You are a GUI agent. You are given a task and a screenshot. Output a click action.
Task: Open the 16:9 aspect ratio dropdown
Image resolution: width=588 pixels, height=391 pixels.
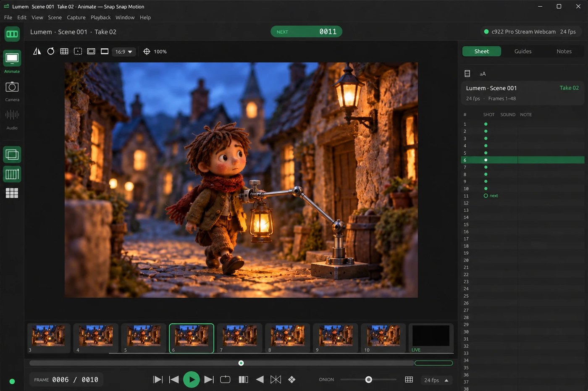[124, 52]
